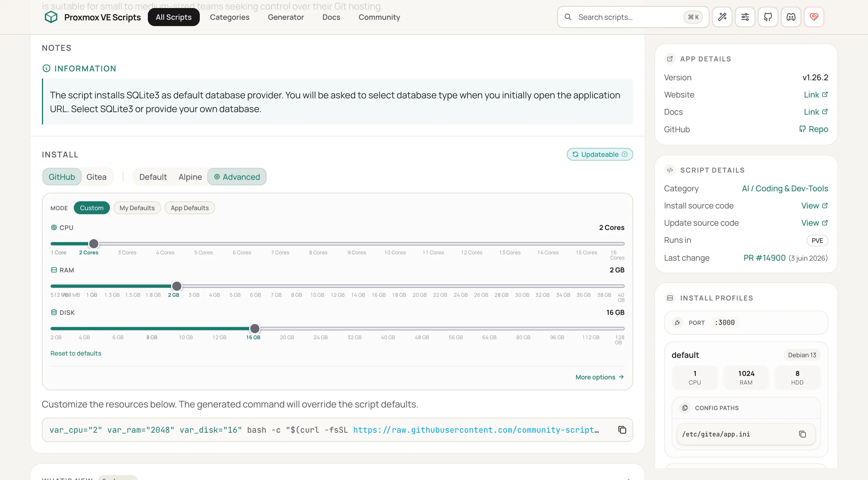Viewport: 868px width, 480px height.
Task: Choose the Alpine install type
Action: click(190, 177)
